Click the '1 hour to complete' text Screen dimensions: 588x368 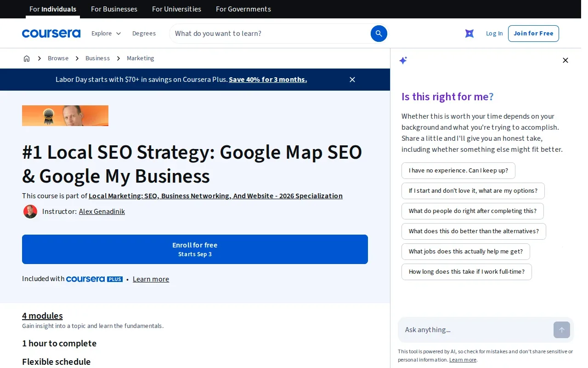coord(59,344)
